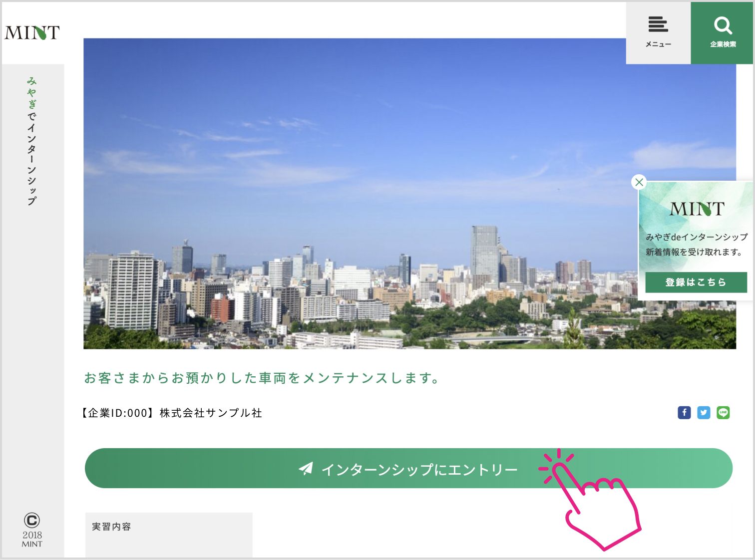755x560 pixels.
Task: Click the MINT logo inside the popup
Action: point(697,209)
